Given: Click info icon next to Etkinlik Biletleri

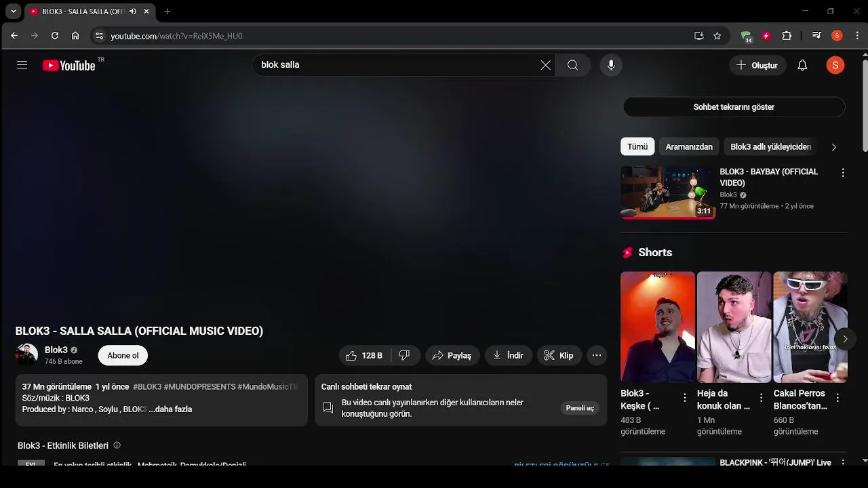Looking at the screenshot, I should tap(117, 445).
